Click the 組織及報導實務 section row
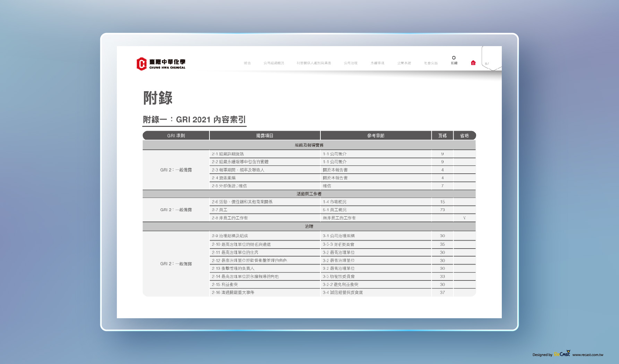 click(309, 145)
